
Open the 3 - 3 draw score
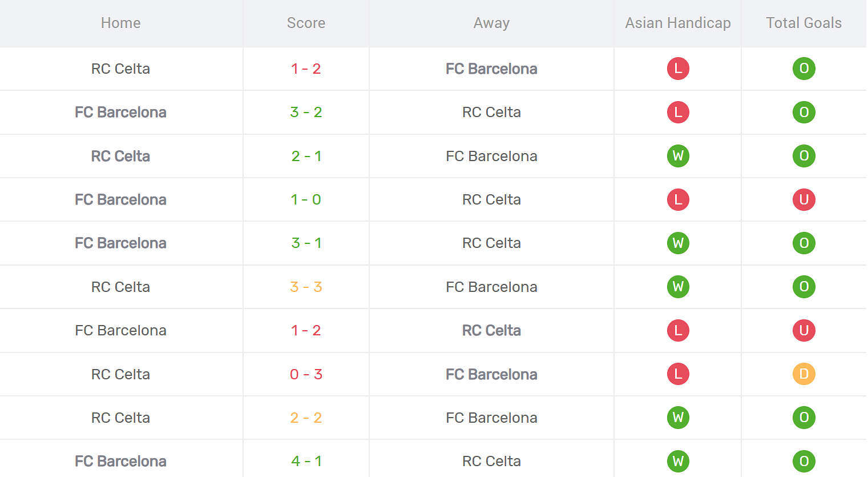point(306,287)
